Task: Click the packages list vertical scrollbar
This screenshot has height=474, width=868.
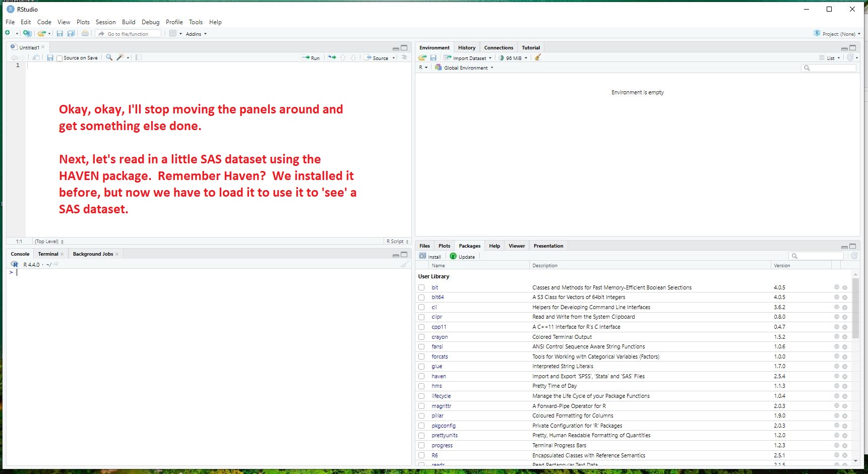Action: [x=855, y=308]
